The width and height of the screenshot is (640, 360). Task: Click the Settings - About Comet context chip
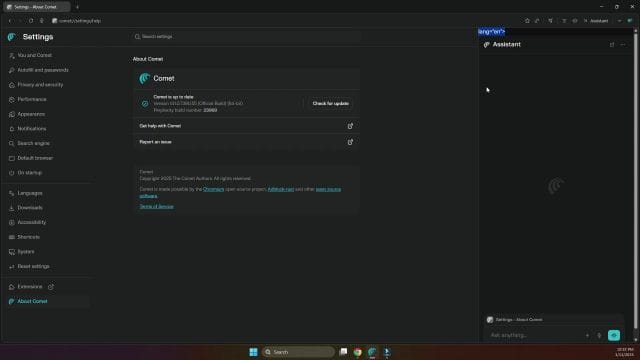coord(515,320)
